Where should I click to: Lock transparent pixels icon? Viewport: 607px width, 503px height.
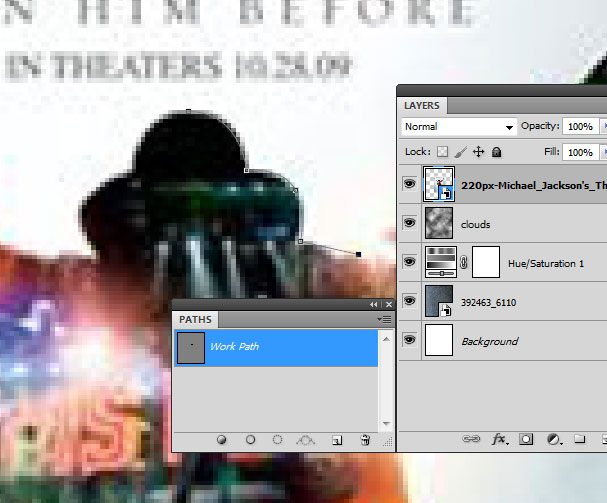click(x=442, y=152)
